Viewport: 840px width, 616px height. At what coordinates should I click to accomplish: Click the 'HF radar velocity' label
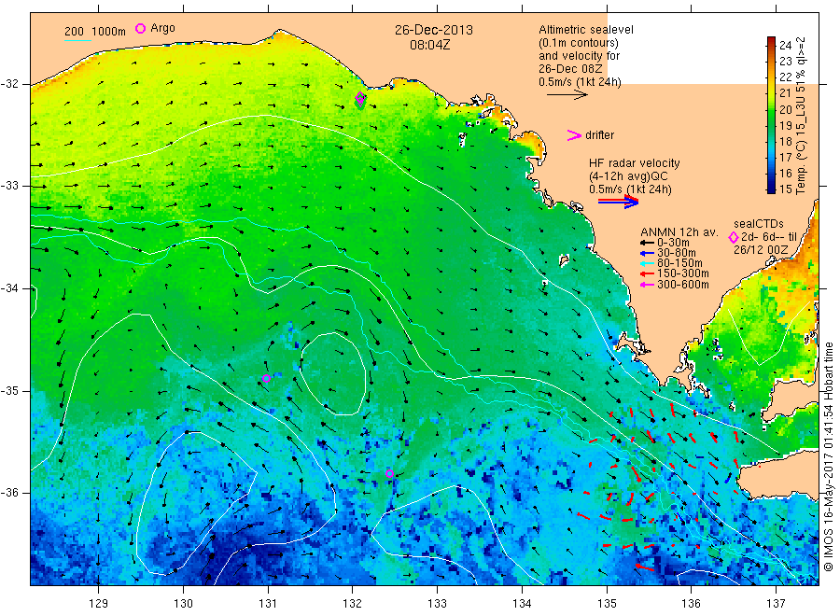635,163
